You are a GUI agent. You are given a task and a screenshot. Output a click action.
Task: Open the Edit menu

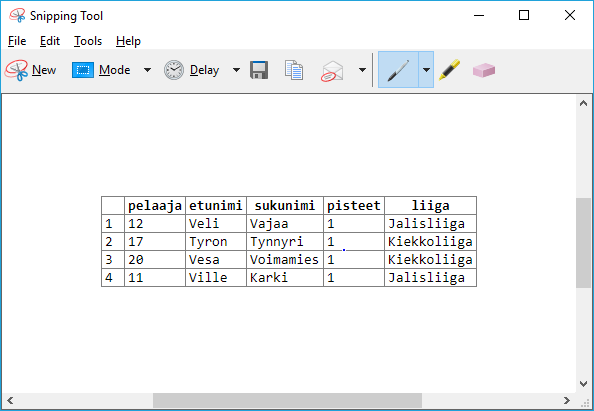(50, 41)
